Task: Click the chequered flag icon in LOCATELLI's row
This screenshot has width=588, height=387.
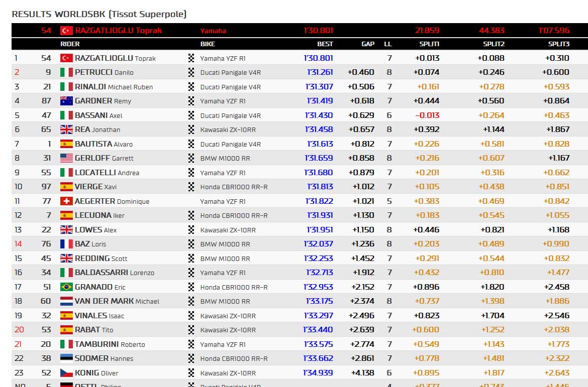Action: (191, 172)
